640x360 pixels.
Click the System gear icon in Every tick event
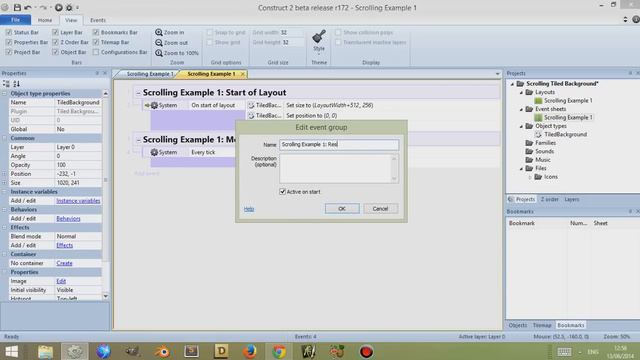point(154,152)
